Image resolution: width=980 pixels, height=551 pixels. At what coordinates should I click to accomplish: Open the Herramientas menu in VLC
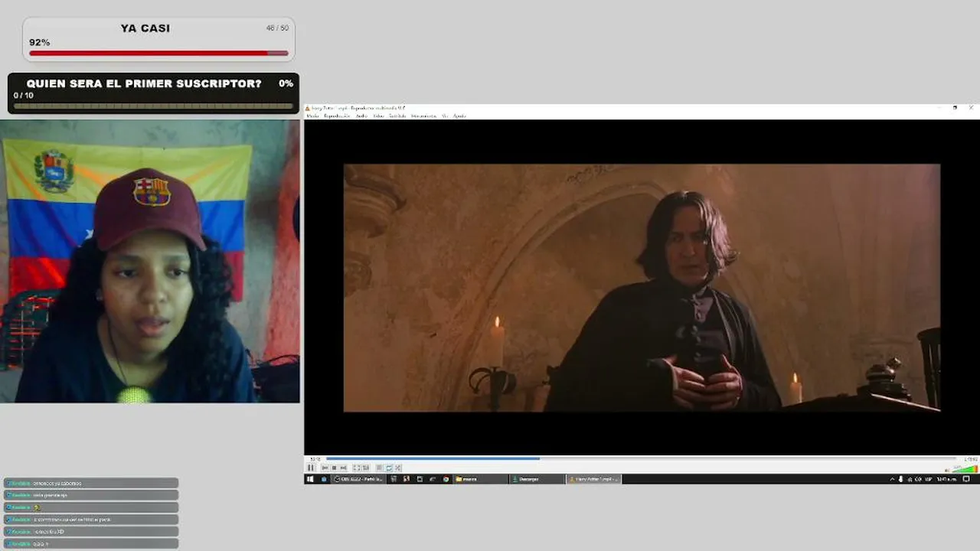click(x=423, y=116)
